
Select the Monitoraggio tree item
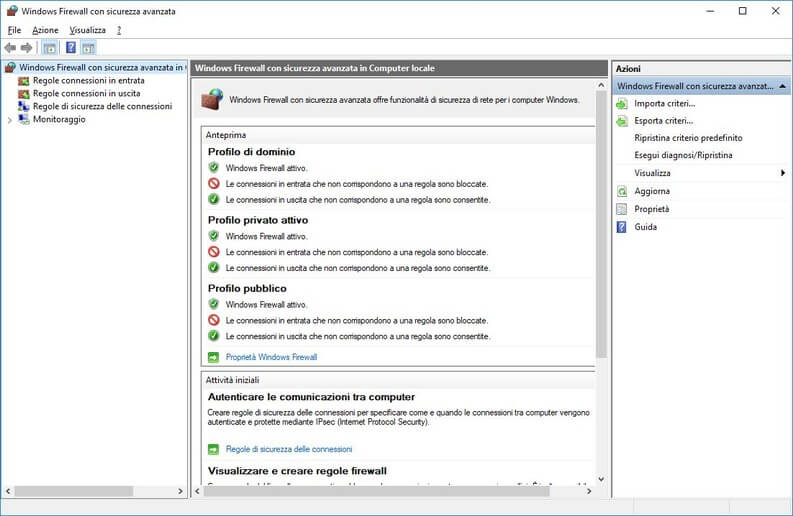pyautogui.click(x=59, y=119)
